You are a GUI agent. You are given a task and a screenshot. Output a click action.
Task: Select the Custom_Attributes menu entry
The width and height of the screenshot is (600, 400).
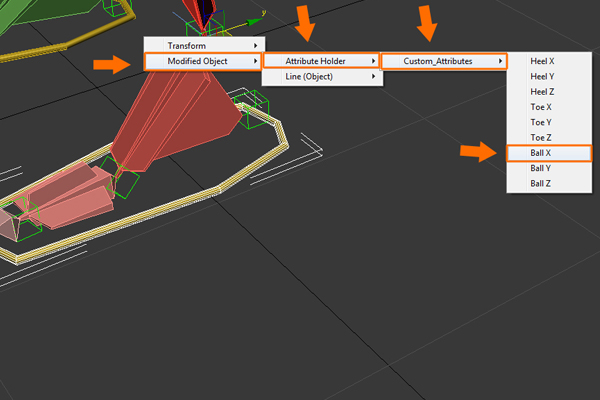(444, 61)
